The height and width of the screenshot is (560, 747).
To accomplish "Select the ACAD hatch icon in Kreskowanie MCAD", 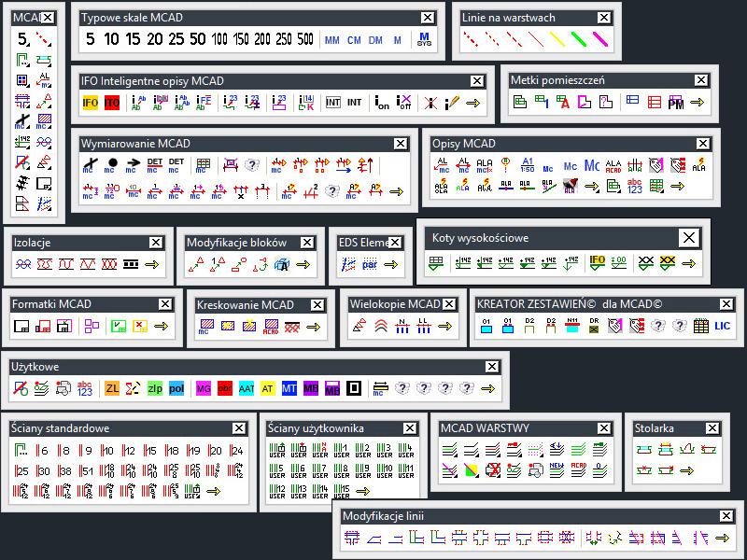I will [x=271, y=327].
